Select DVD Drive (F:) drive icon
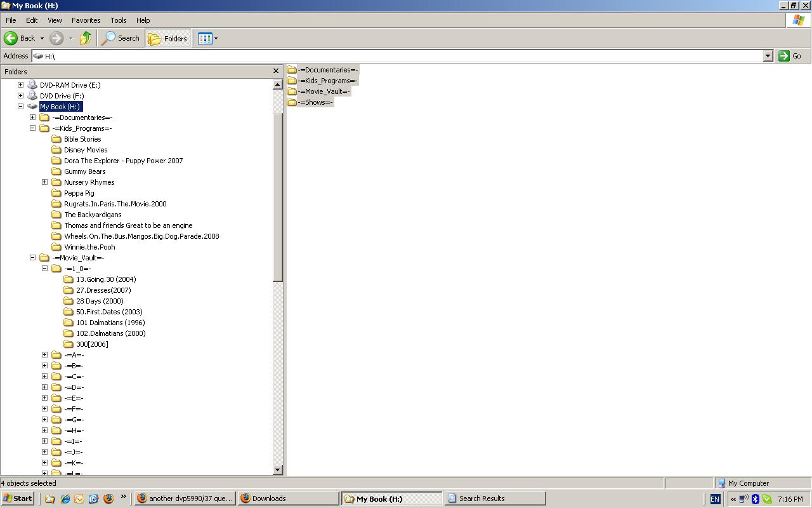This screenshot has width=812, height=508. point(32,95)
